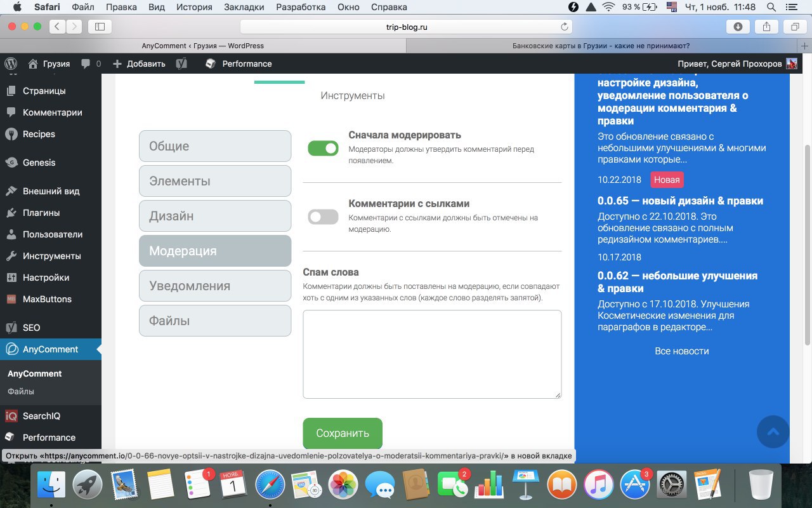This screenshot has width=812, height=508.
Task: Switch to AnyComment ‹ Грузия browser tab
Action: (x=203, y=46)
